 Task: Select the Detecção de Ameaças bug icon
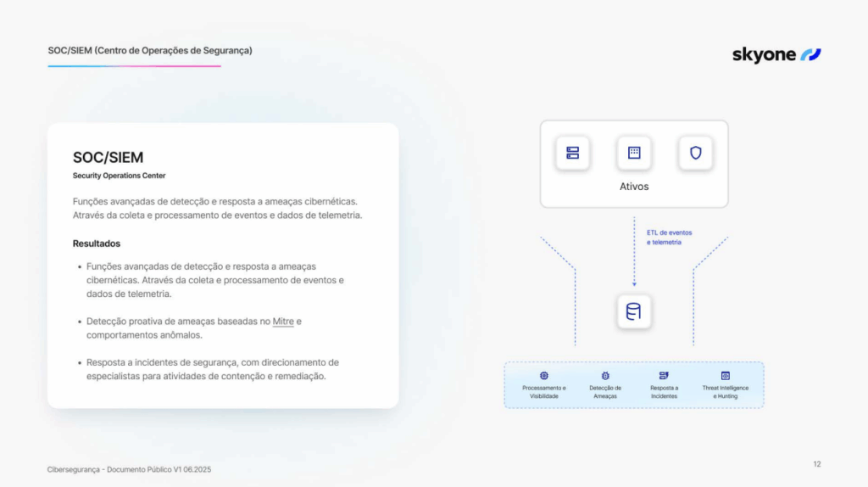click(x=605, y=375)
